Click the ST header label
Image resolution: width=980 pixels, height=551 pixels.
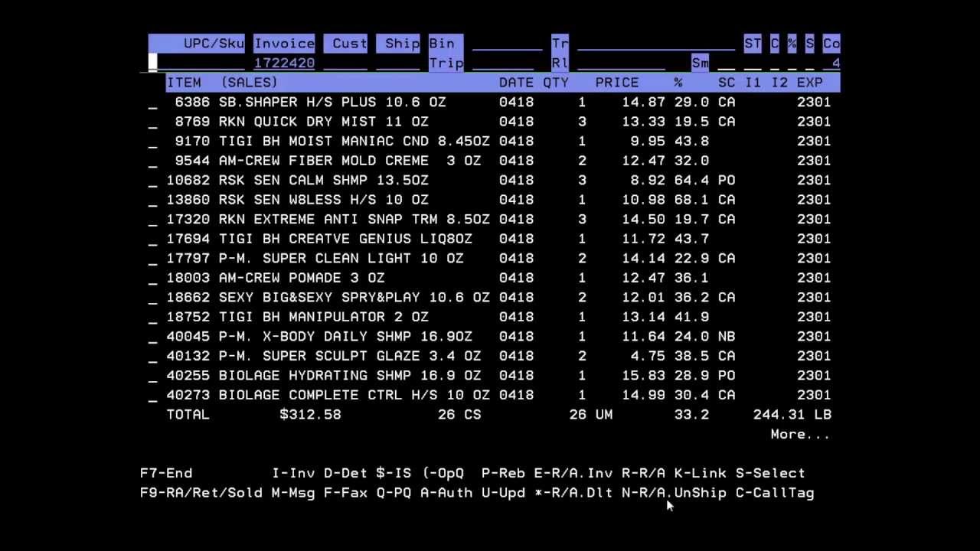point(753,44)
